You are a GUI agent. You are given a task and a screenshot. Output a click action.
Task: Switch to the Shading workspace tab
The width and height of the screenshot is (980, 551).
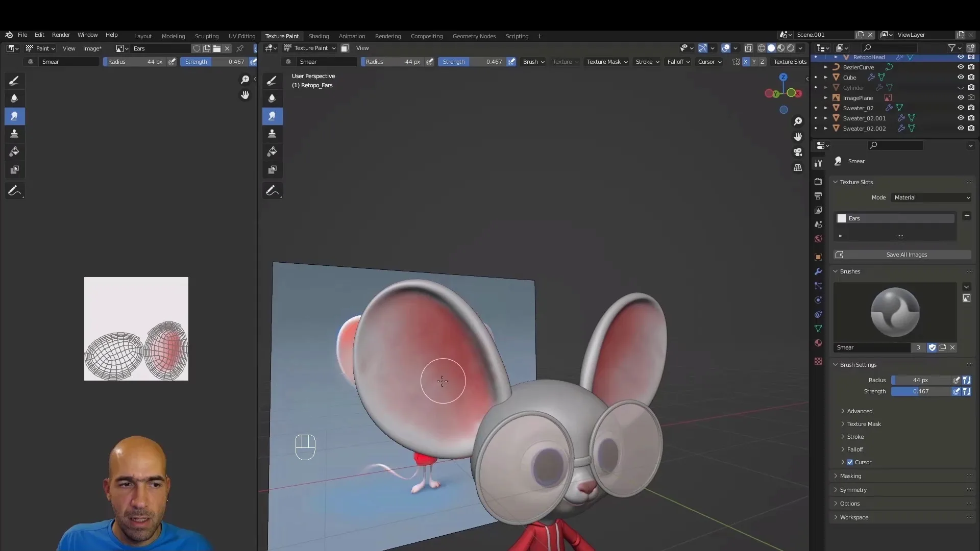pyautogui.click(x=318, y=36)
